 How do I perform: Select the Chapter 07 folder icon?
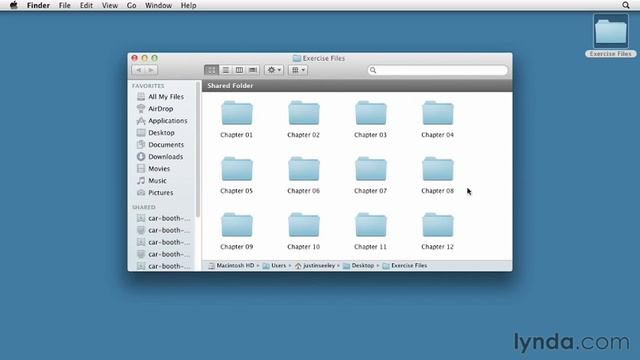371,169
